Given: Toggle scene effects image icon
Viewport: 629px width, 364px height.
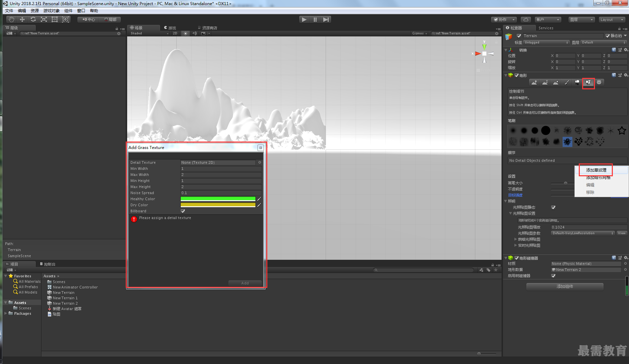Looking at the screenshot, I should point(203,33).
